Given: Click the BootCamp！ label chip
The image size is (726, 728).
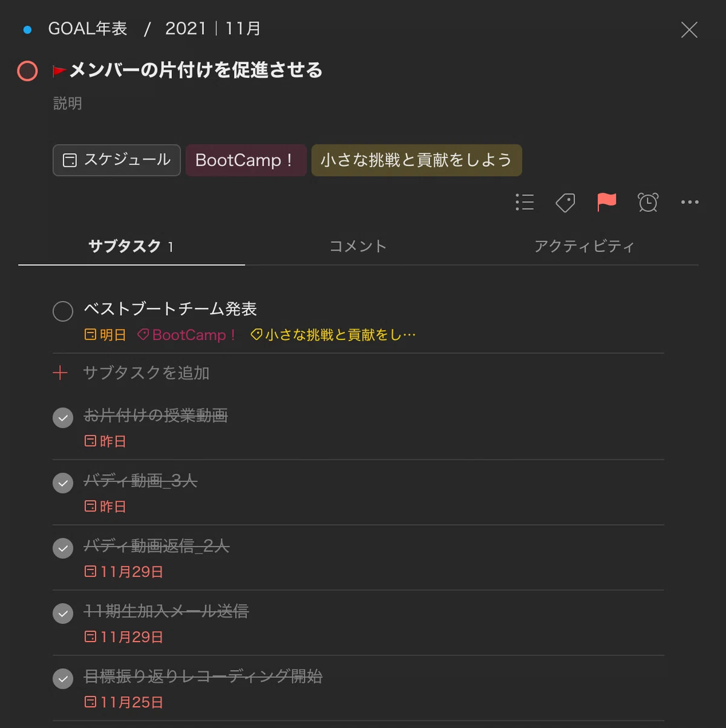Looking at the screenshot, I should coord(246,160).
